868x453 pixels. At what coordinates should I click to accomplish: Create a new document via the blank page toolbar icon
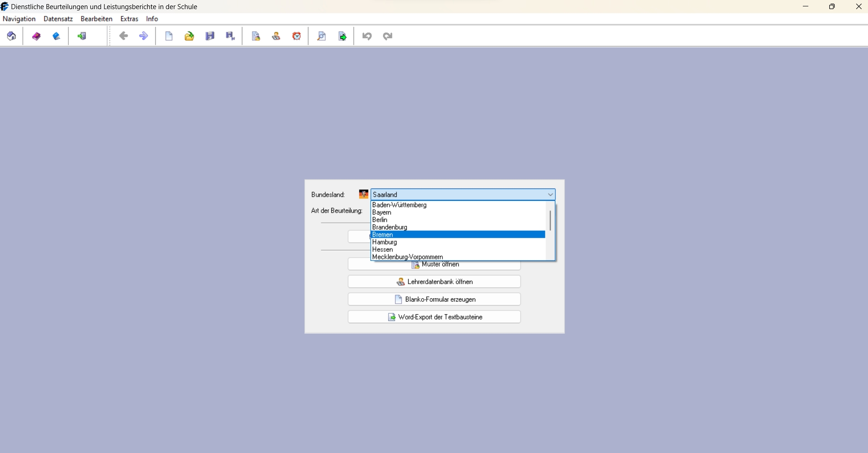click(169, 36)
